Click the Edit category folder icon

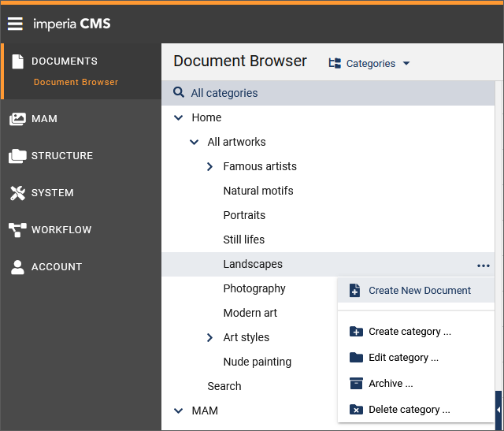356,358
